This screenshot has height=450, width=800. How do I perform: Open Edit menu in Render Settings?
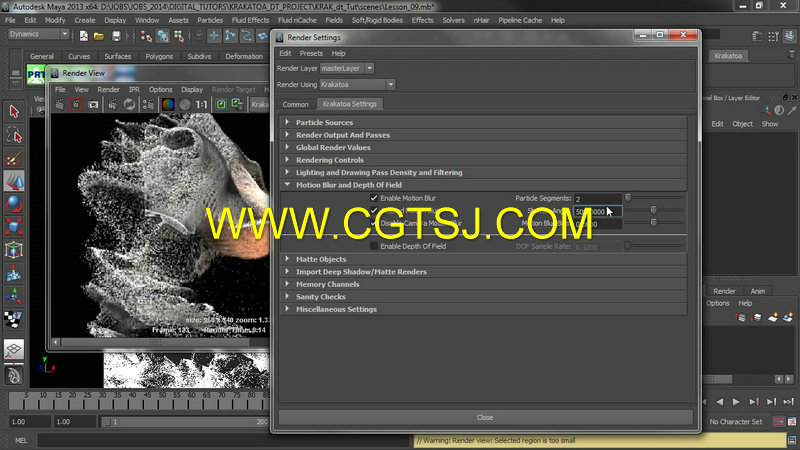coord(285,53)
